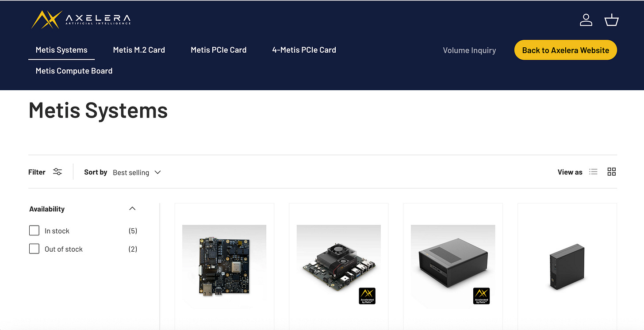
Task: Click the Accelerated by Metis badge on the fan board
Action: point(367,296)
